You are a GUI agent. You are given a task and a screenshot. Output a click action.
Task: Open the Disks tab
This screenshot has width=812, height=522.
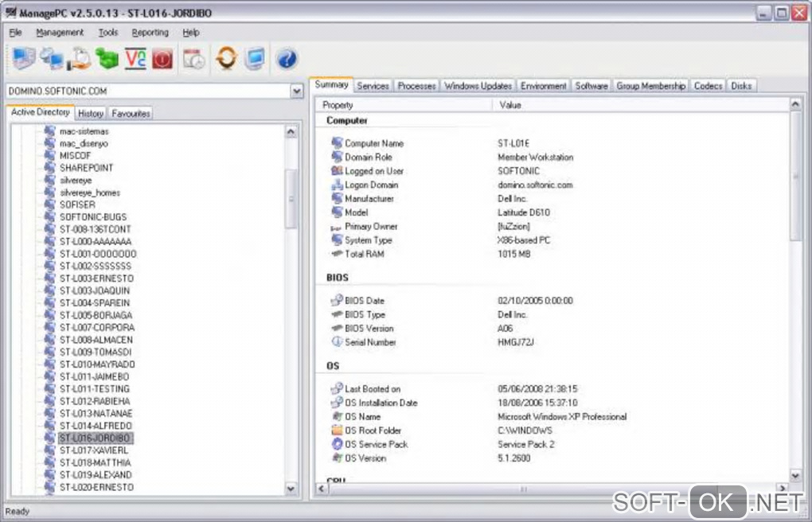click(741, 86)
